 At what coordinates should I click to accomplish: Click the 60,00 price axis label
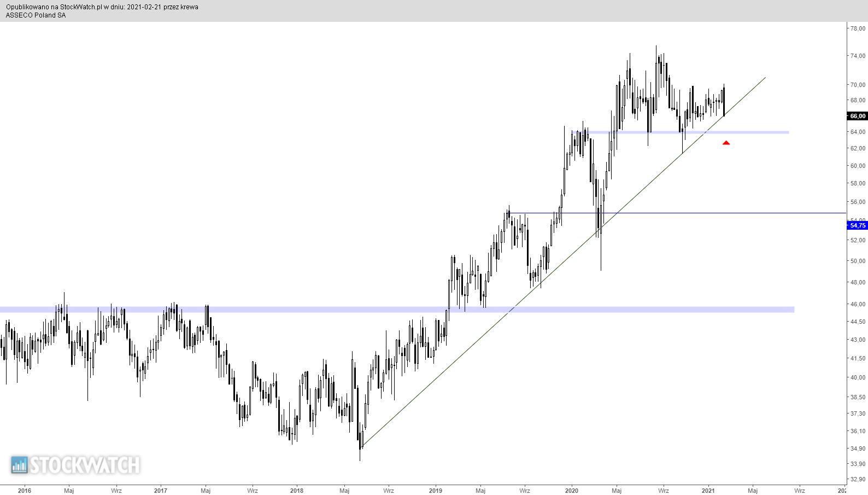coord(858,166)
